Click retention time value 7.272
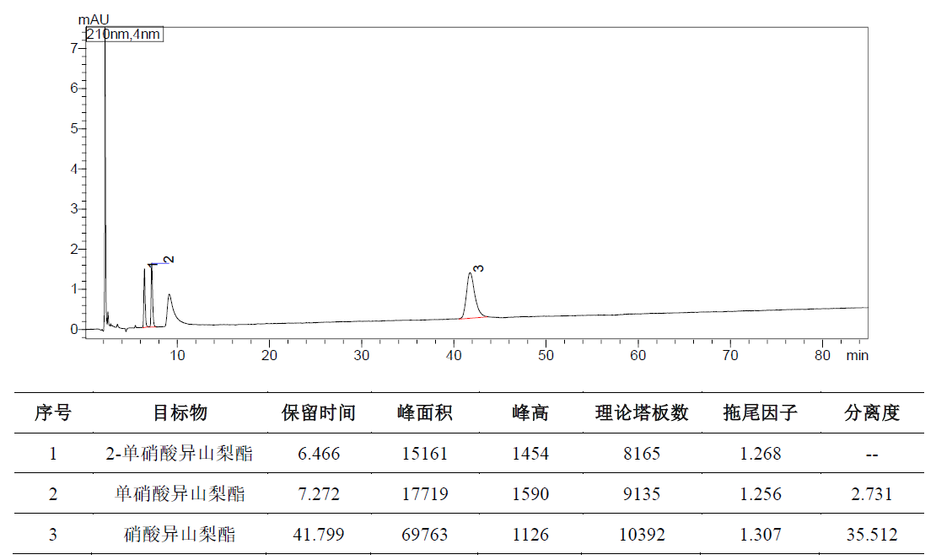 tap(319, 493)
